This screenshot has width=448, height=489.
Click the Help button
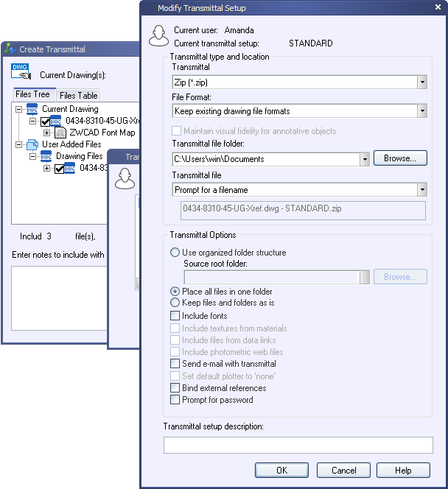tap(403, 470)
